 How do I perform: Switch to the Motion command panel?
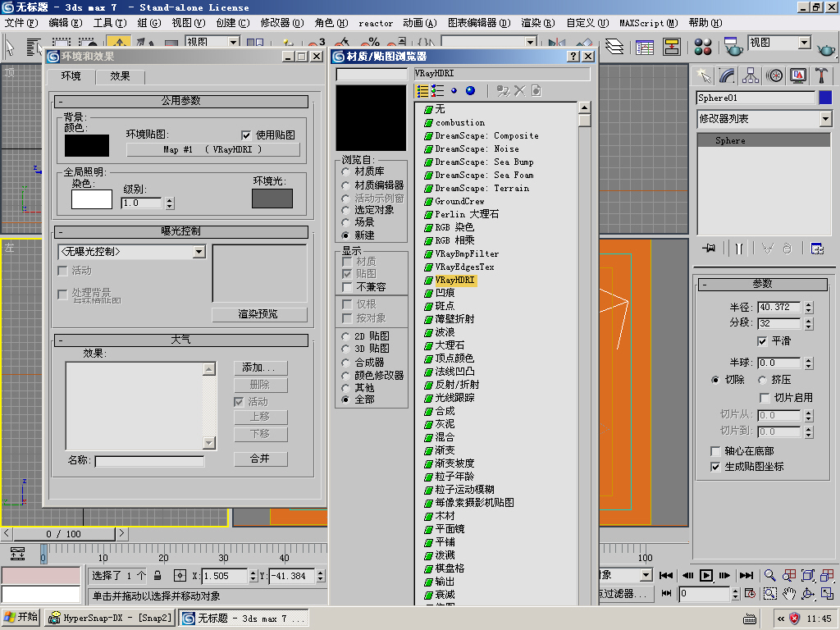point(774,75)
